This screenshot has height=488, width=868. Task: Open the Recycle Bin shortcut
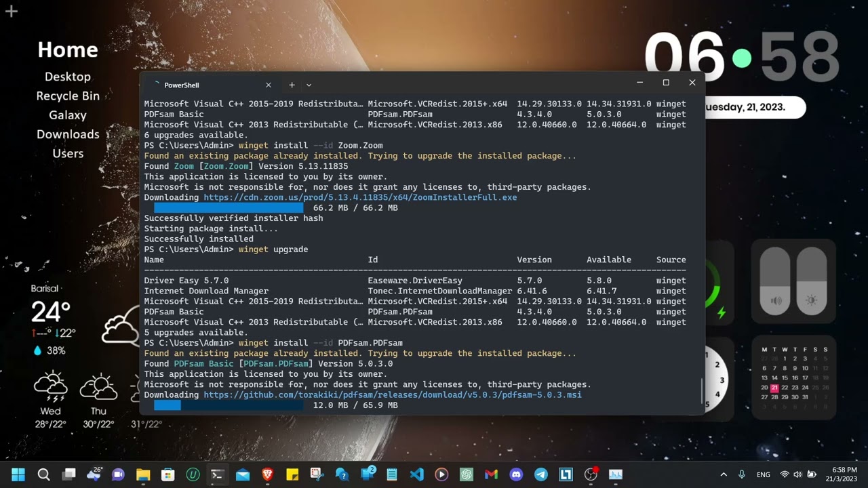click(x=68, y=96)
